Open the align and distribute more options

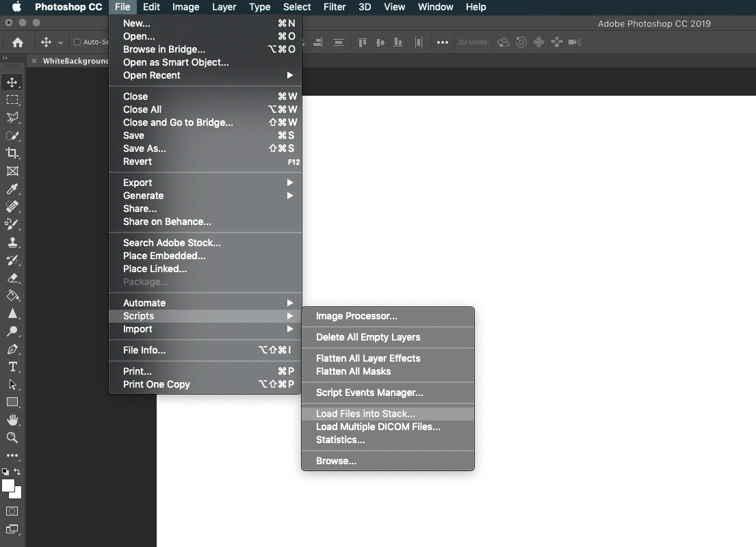point(442,42)
